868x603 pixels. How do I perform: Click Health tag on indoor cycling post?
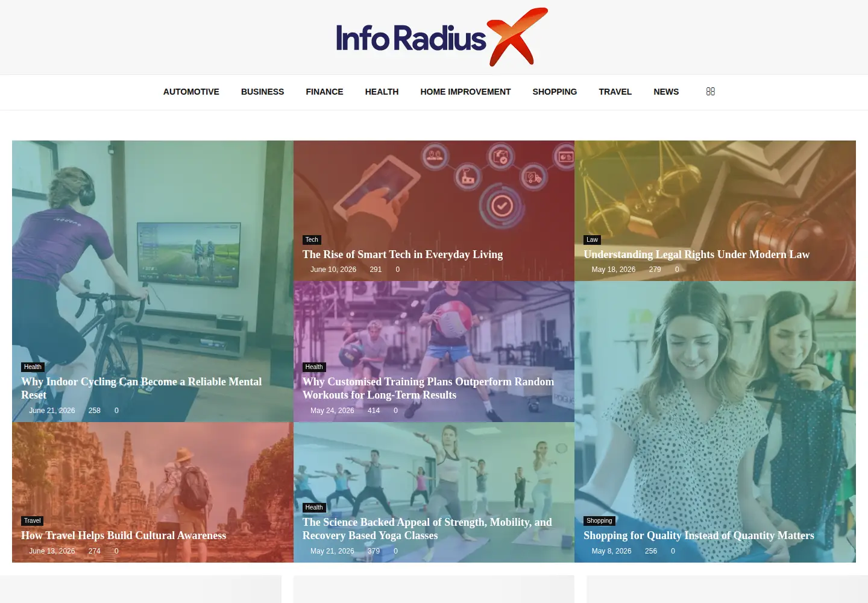33,367
